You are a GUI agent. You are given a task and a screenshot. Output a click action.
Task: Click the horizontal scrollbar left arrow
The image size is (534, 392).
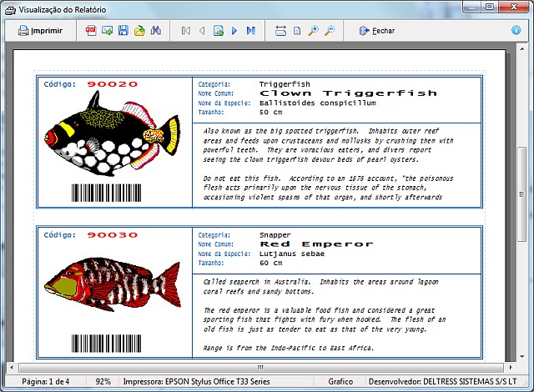coord(12,368)
